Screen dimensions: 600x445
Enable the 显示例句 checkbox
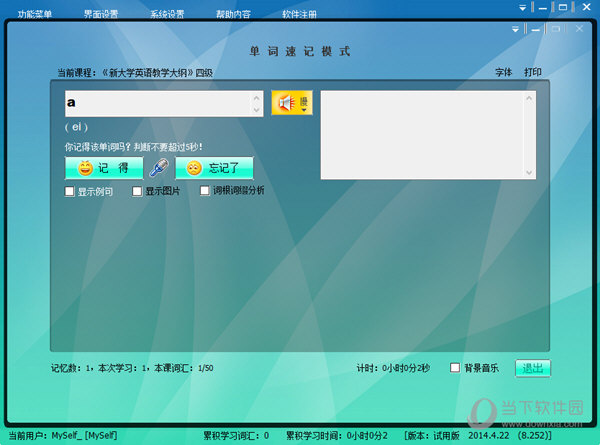click(x=69, y=191)
